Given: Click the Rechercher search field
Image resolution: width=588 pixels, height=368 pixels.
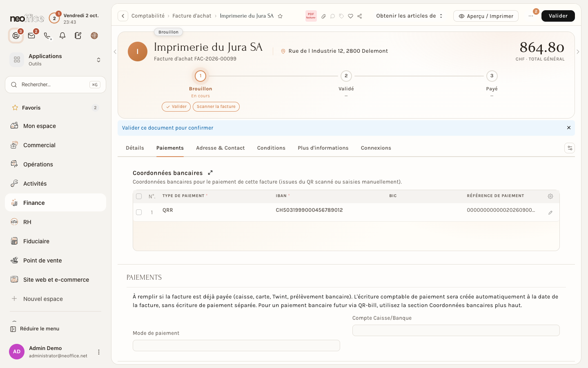Looking at the screenshot, I should pyautogui.click(x=56, y=85).
